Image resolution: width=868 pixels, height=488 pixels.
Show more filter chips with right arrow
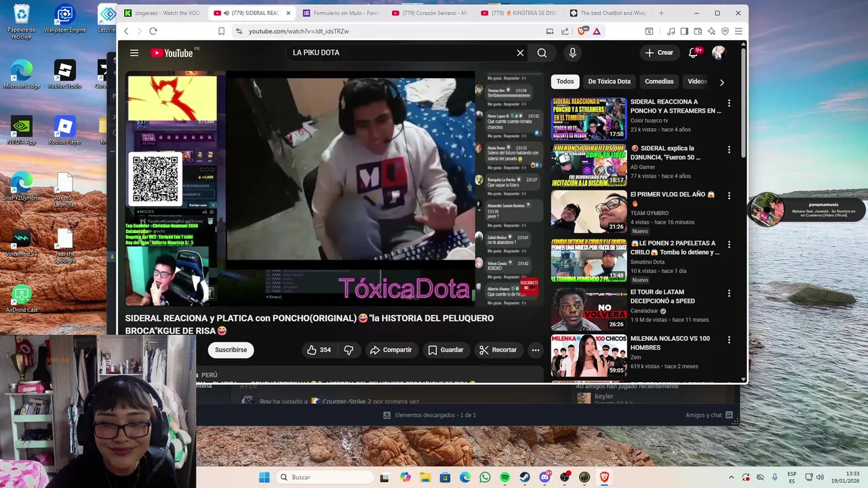722,82
